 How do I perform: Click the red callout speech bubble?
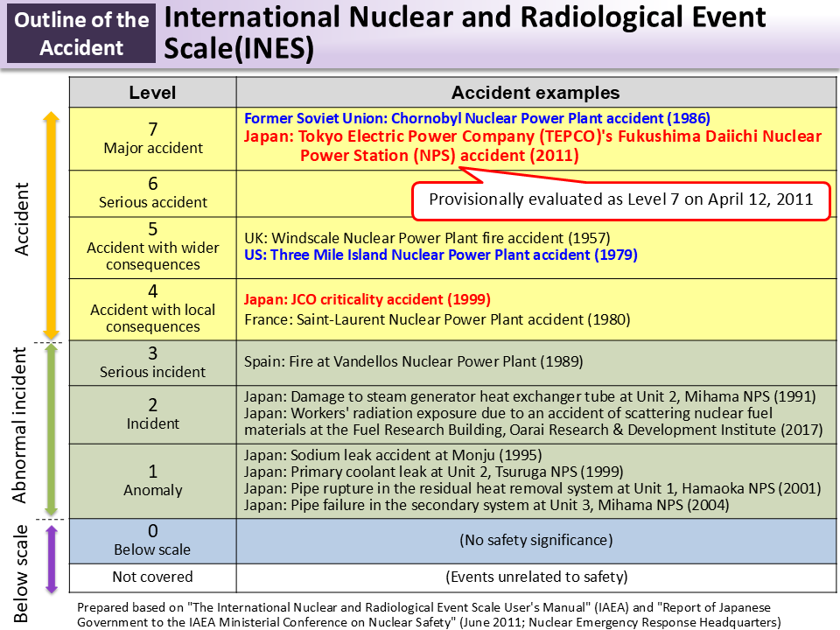(x=621, y=199)
